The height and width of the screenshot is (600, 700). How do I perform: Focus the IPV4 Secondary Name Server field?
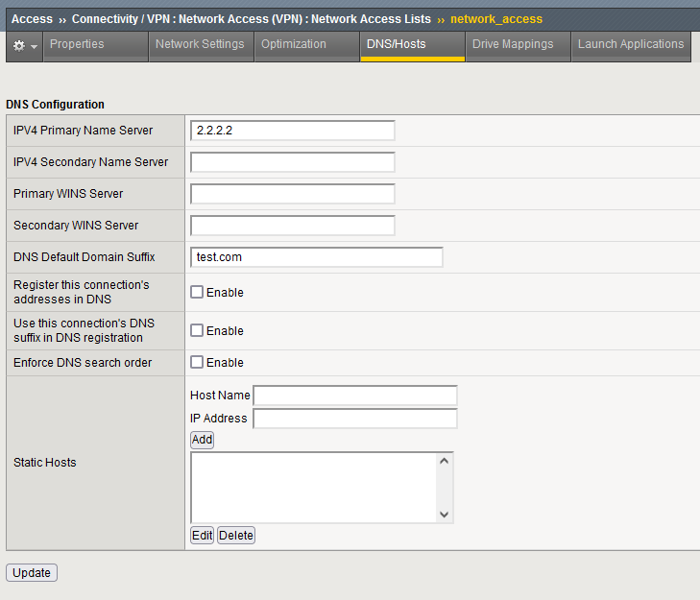[x=293, y=162]
